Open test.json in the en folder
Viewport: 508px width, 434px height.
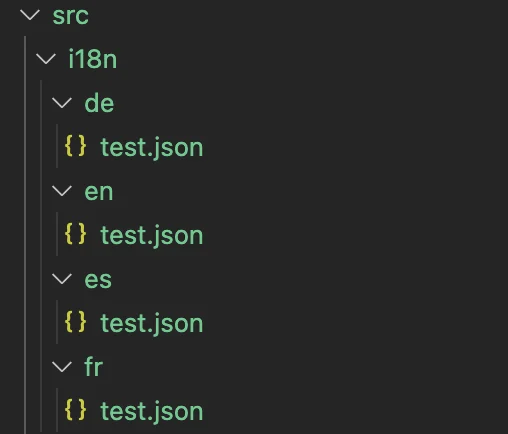152,235
